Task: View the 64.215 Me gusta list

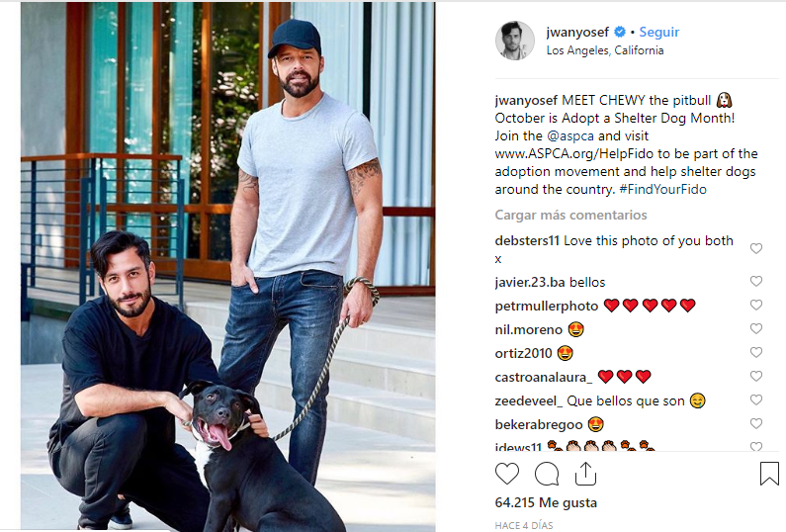Action: tap(546, 502)
